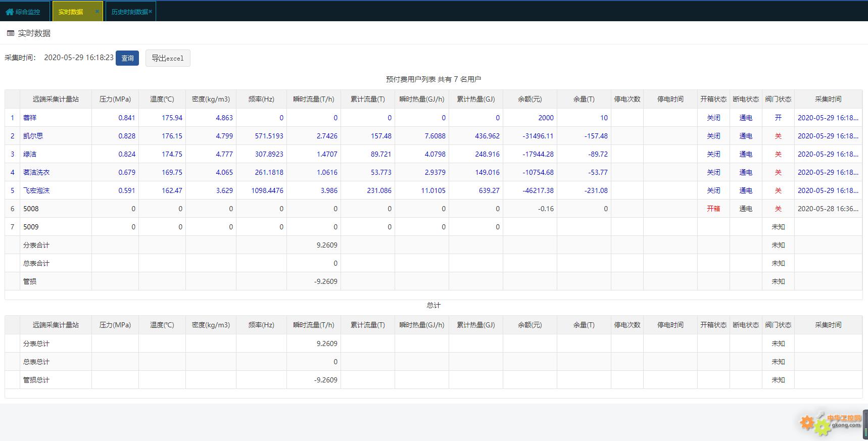Viewport: 868px width, 441px height.
Task: Click the 停电次数 header in upper table
Action: click(x=627, y=99)
